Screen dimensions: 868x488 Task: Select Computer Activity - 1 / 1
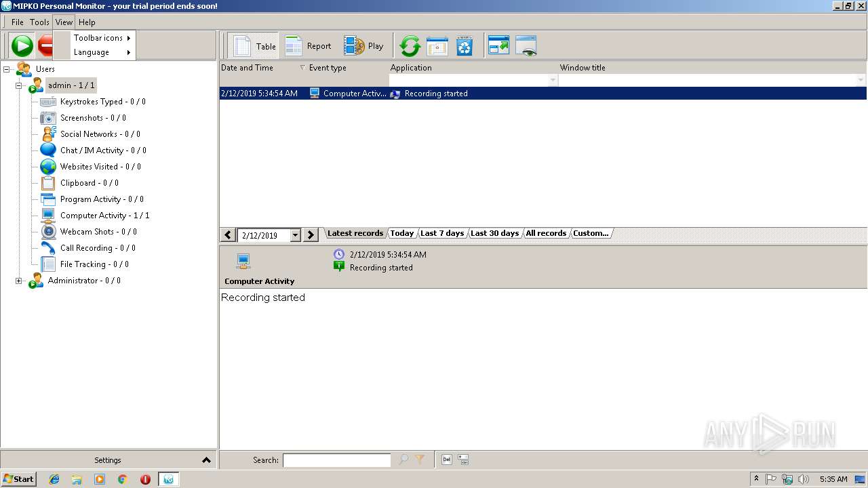point(104,216)
